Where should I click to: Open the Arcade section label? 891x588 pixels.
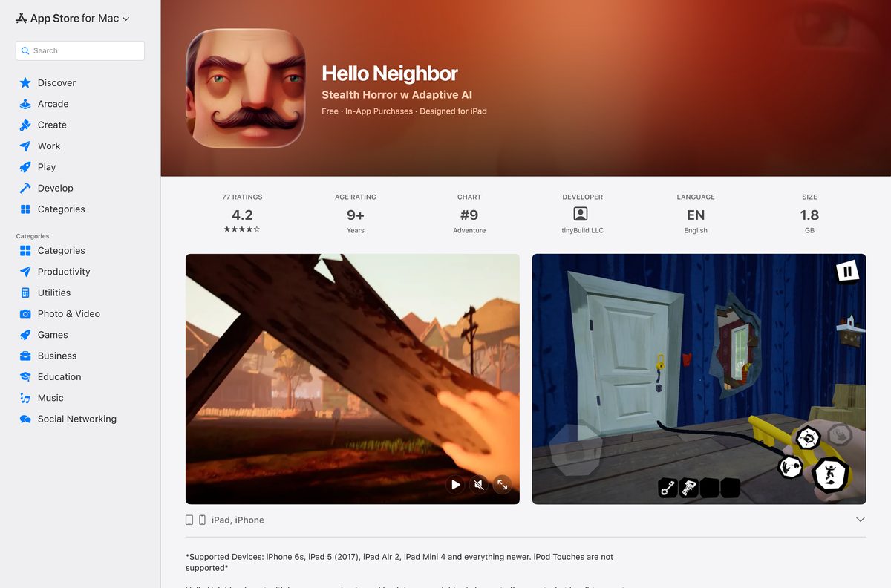[x=53, y=104]
